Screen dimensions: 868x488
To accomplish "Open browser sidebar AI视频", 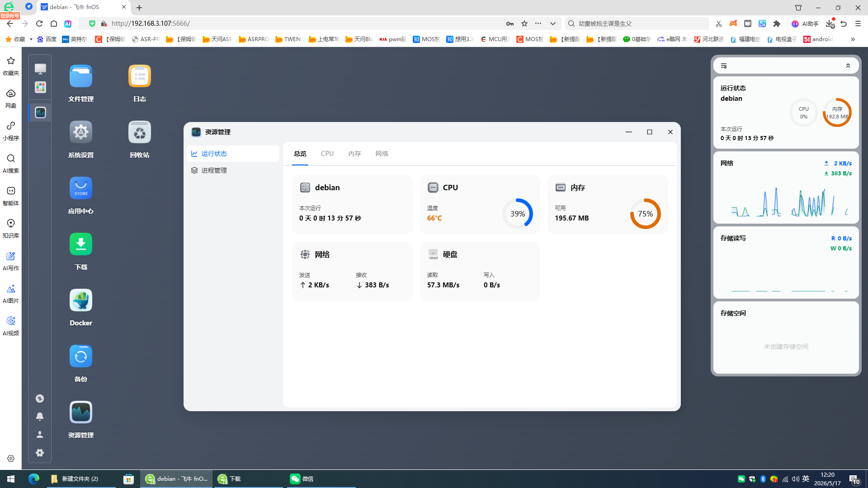I will (x=11, y=326).
